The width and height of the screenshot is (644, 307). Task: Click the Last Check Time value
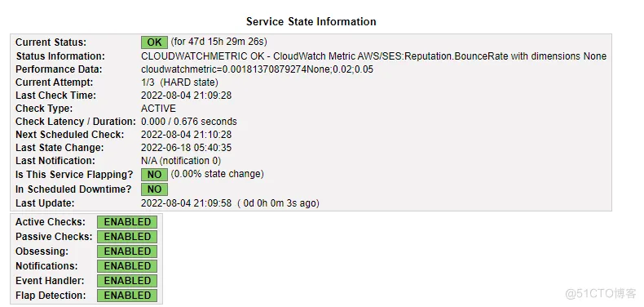click(186, 96)
